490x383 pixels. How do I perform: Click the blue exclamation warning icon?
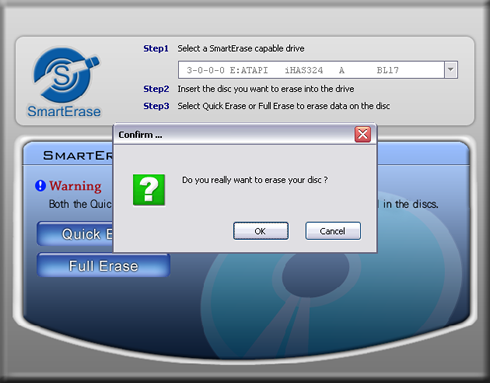40,185
